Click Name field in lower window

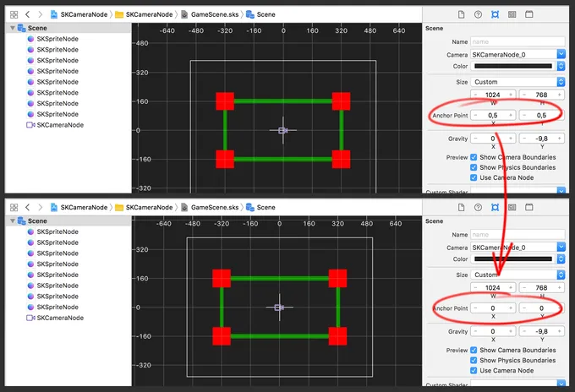click(517, 235)
